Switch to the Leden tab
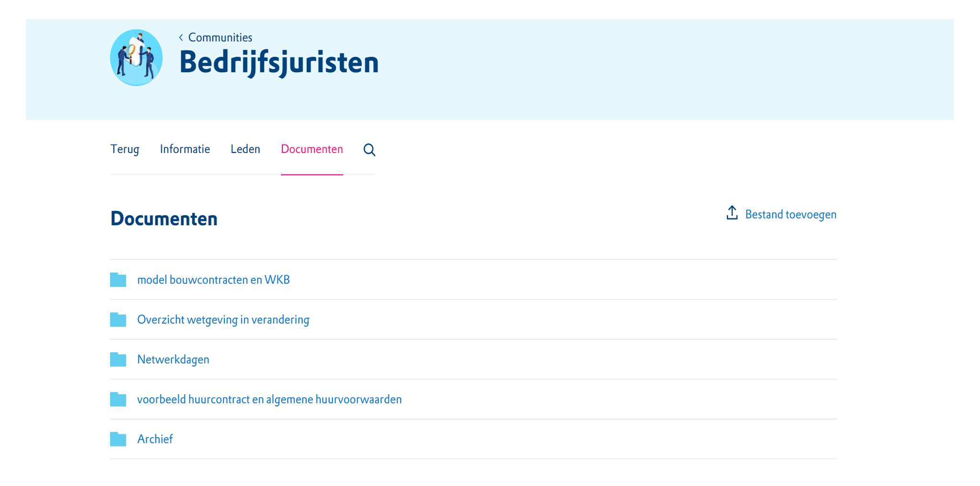Screen dimensions: 980x486 click(x=245, y=149)
